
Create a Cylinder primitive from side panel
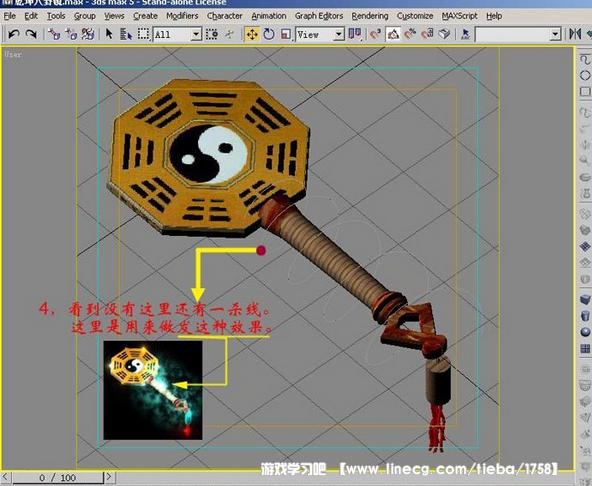click(585, 316)
